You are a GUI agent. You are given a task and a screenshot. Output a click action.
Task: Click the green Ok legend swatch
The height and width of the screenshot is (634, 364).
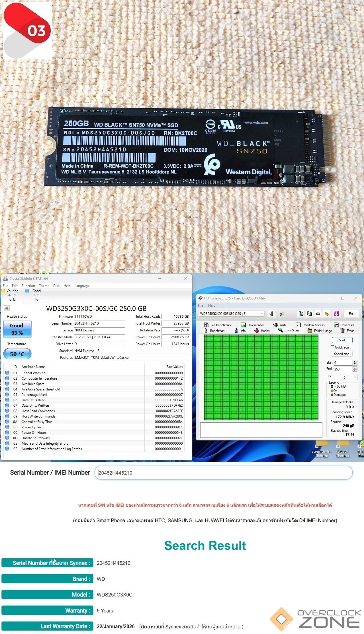332,390
